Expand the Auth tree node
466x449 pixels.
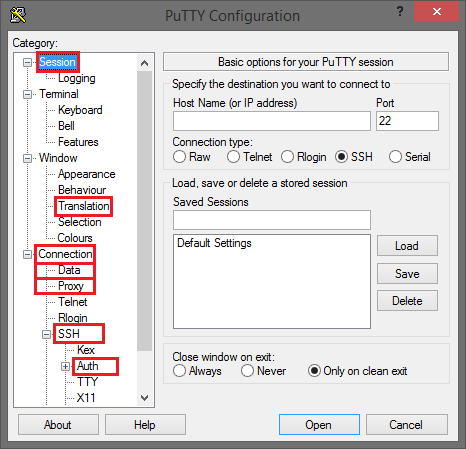pos(65,366)
